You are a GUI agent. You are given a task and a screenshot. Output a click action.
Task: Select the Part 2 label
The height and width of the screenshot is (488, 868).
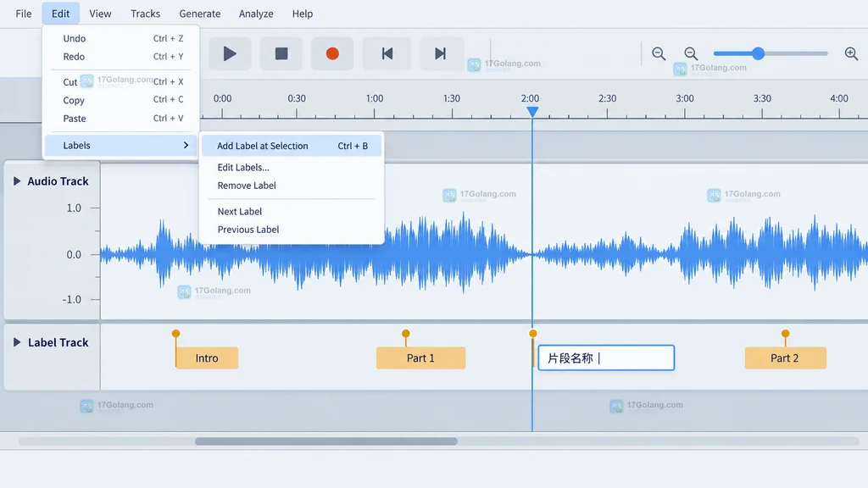click(785, 358)
